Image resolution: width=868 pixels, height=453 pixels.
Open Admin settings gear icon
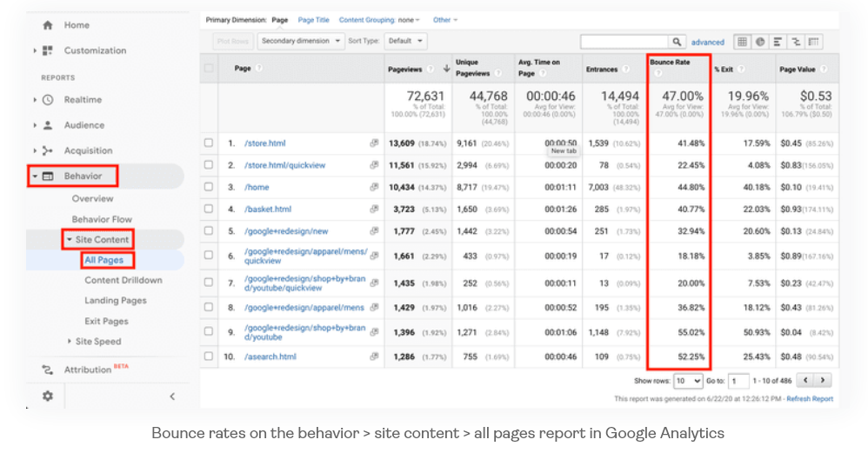point(48,396)
